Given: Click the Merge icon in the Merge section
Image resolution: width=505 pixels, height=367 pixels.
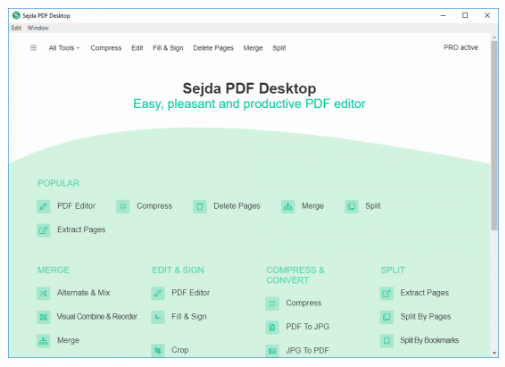Looking at the screenshot, I should pos(43,341).
